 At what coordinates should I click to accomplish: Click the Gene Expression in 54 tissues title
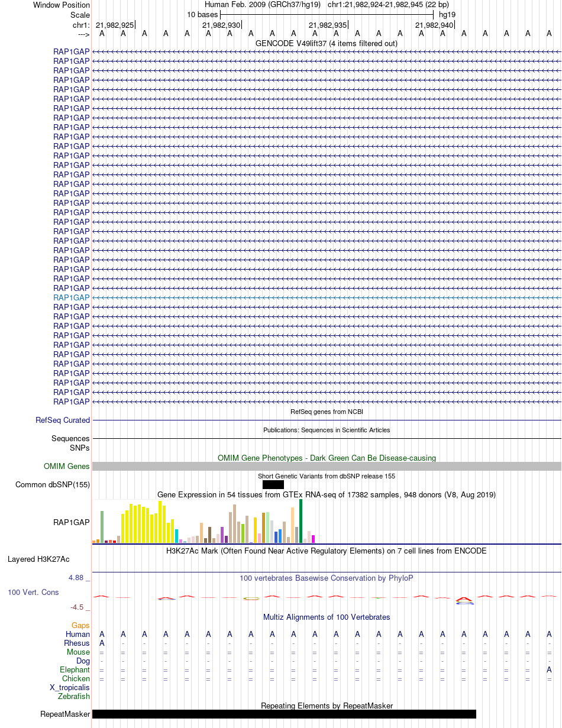pyautogui.click(x=327, y=494)
